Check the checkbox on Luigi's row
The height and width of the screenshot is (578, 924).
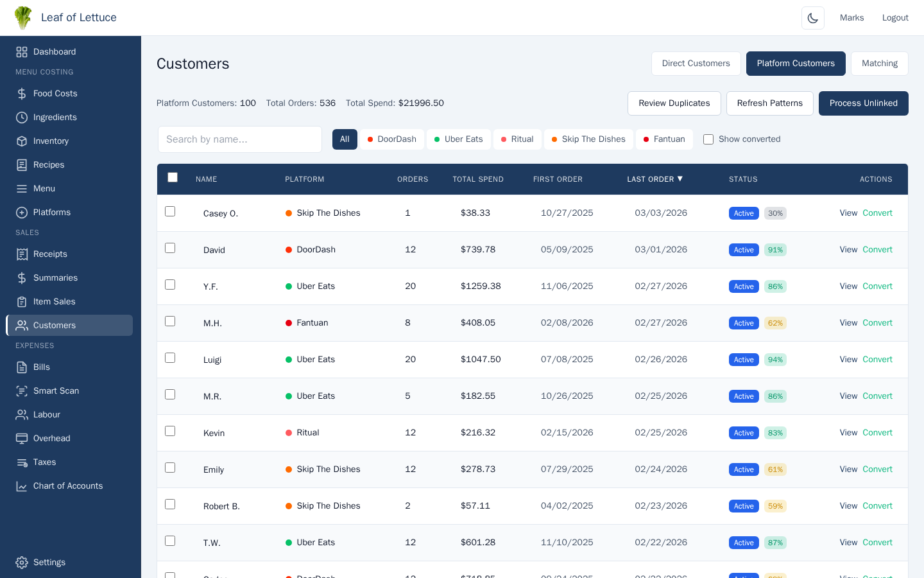(x=170, y=358)
